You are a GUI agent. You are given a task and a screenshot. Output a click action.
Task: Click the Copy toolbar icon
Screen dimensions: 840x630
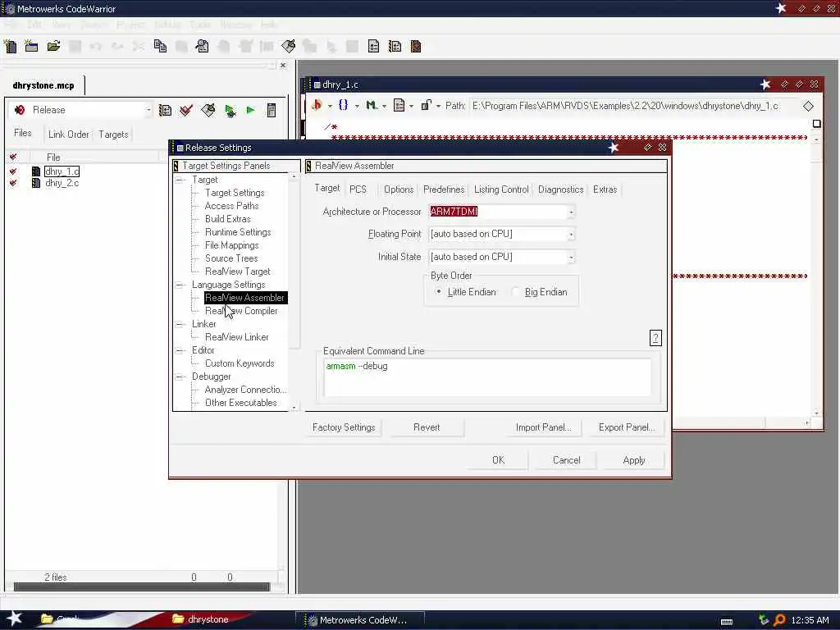[160, 47]
